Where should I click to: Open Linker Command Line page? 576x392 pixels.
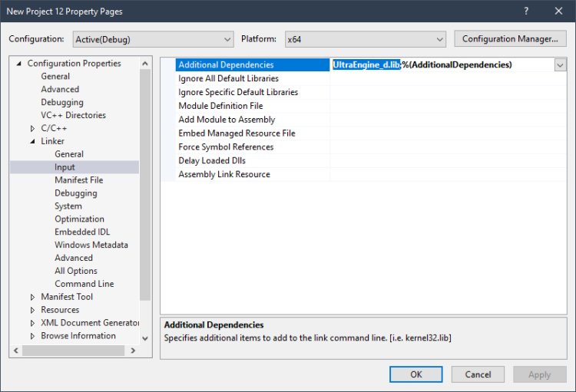84,284
